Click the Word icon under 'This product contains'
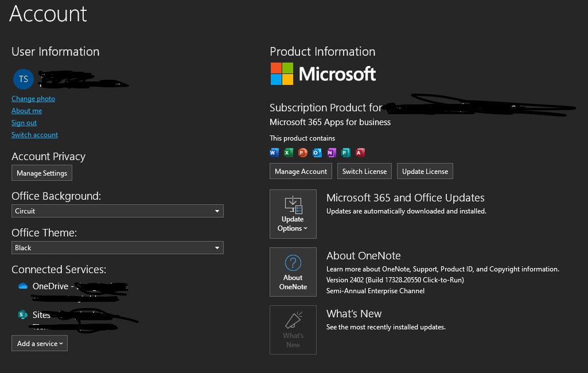588x373 pixels. coord(274,153)
